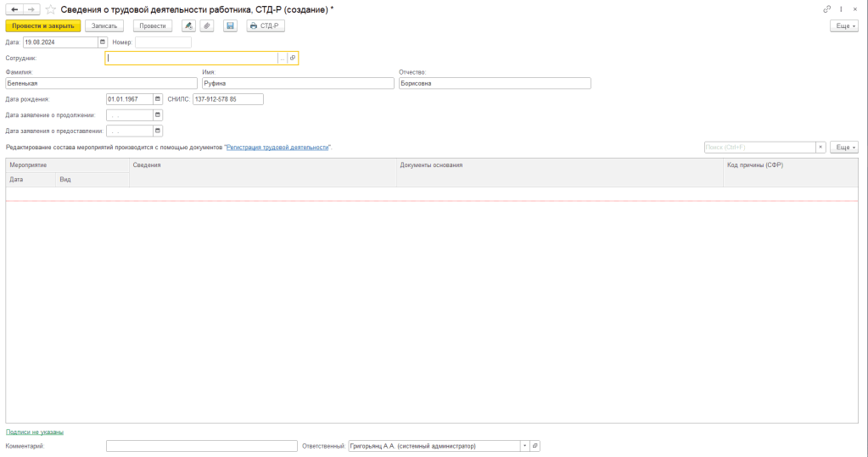Expand the Ответственный dropdown list
The width and height of the screenshot is (868, 457).
[524, 446]
